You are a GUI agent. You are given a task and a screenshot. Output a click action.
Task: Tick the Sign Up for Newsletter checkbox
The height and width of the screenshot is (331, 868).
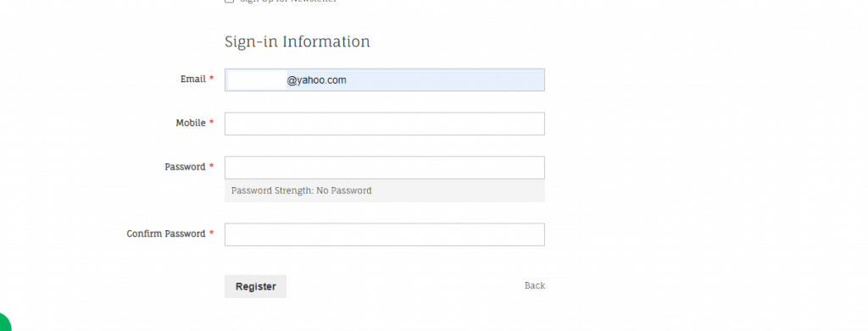[229, 1]
